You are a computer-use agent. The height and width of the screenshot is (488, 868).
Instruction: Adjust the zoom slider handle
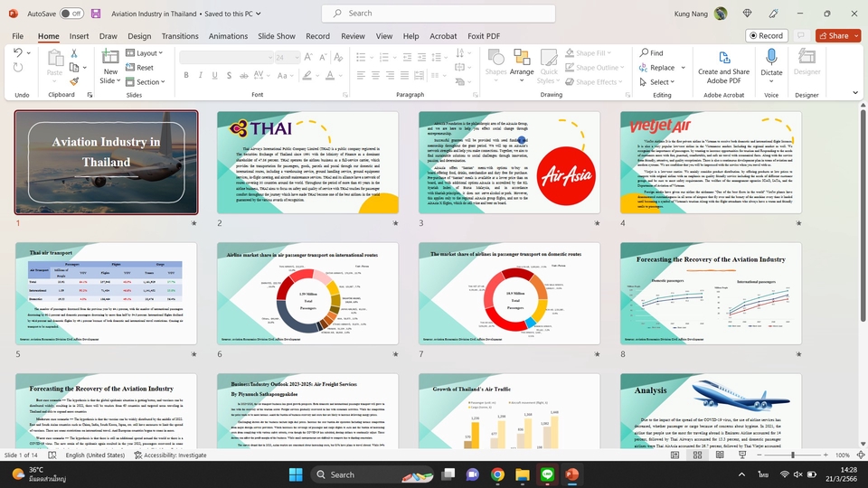[x=793, y=455]
